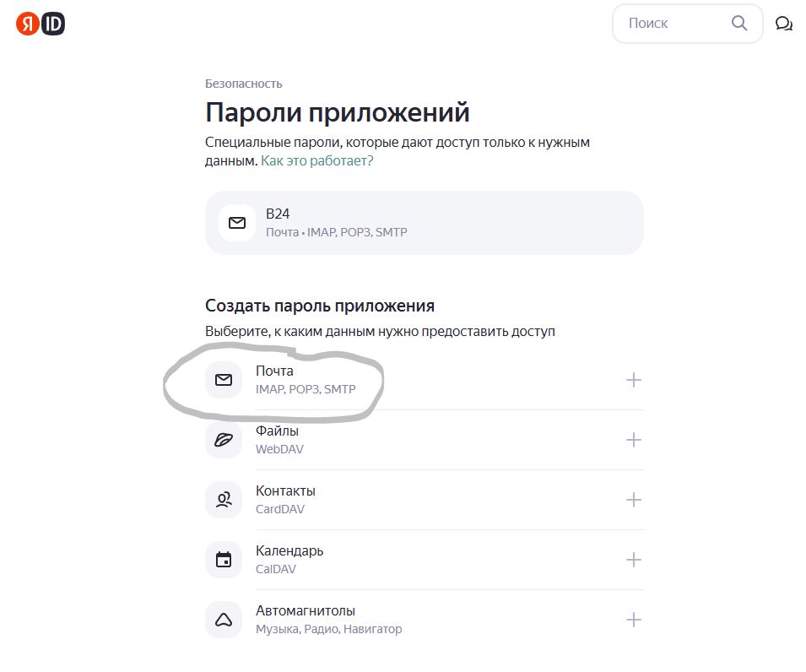The height and width of the screenshot is (672, 806).
Task: Click the plus next to Контакты
Action: [x=632, y=499]
